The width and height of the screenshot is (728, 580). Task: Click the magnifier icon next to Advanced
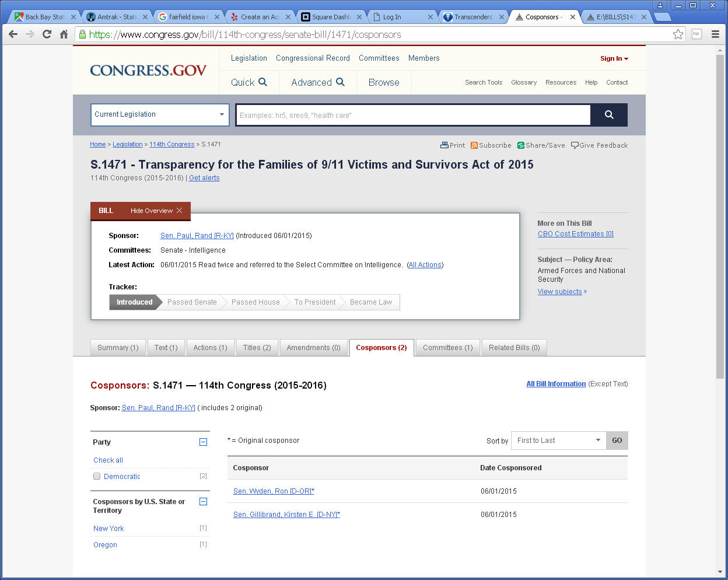340,82
